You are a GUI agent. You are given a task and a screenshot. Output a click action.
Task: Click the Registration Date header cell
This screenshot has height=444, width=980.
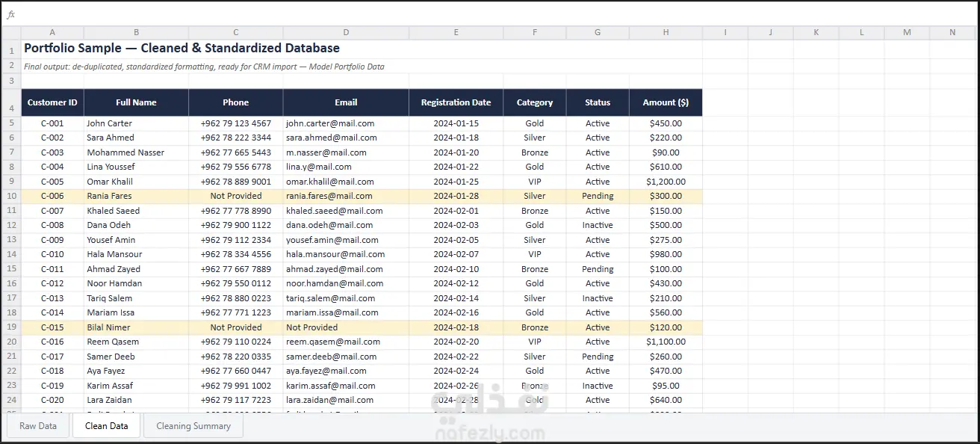tap(456, 102)
